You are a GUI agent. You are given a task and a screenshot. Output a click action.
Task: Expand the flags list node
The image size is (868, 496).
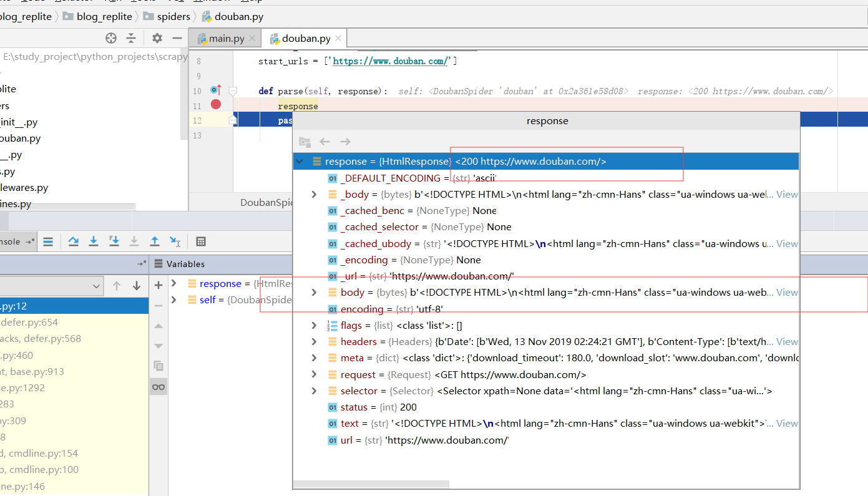(x=315, y=326)
